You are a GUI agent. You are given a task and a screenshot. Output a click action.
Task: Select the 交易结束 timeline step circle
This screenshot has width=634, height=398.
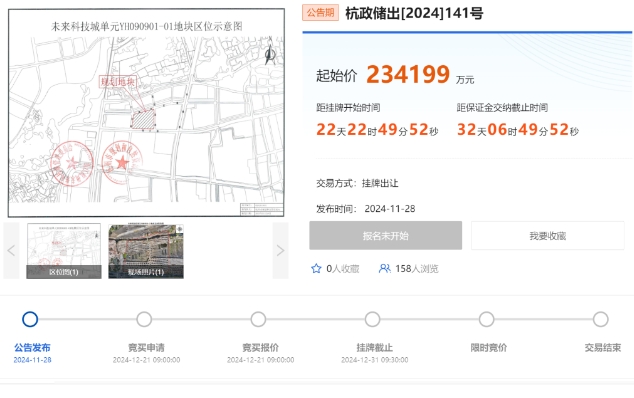click(600, 319)
